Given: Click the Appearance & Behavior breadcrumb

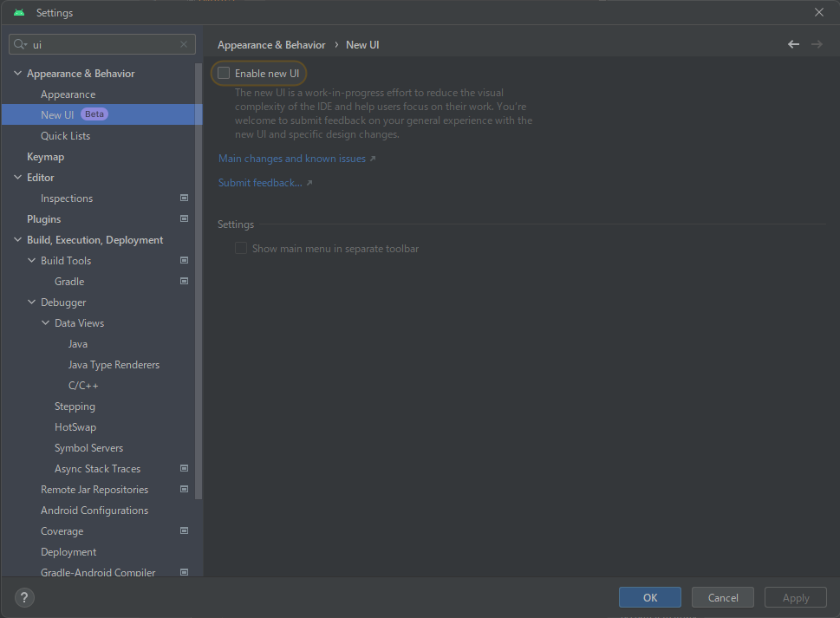Looking at the screenshot, I should click(271, 44).
